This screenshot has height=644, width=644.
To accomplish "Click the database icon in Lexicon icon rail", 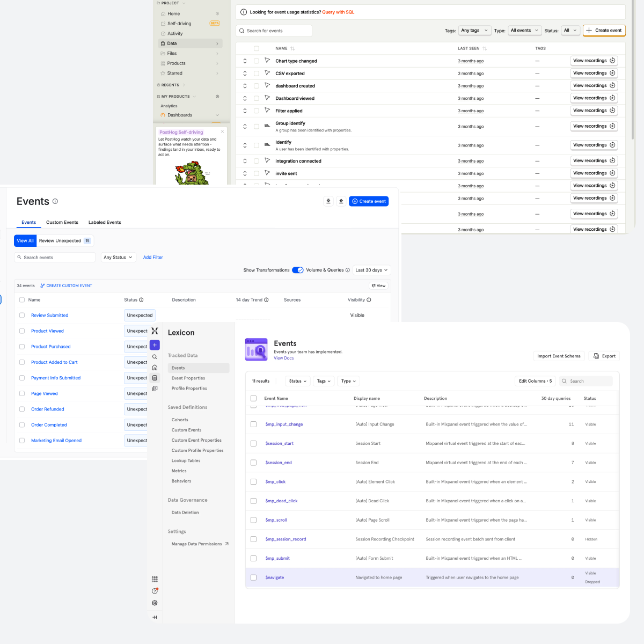I will tap(155, 378).
